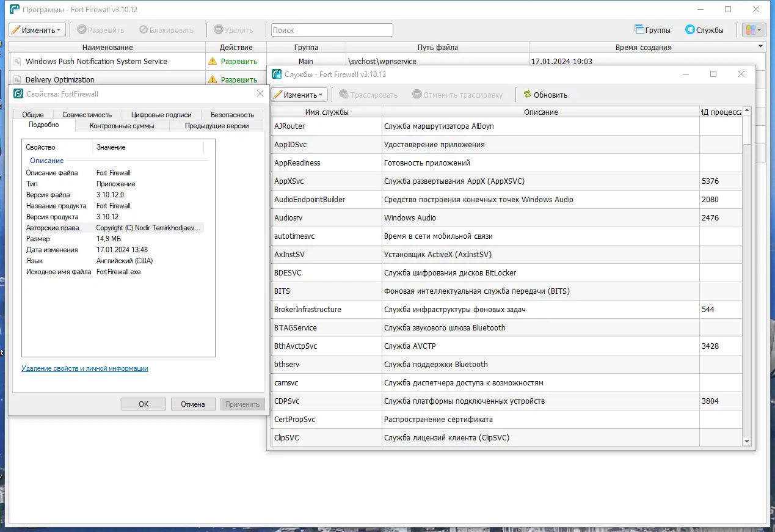775x532 pixels.
Task: Maximize the Службы - Fort Firewall window
Action: [x=713, y=74]
